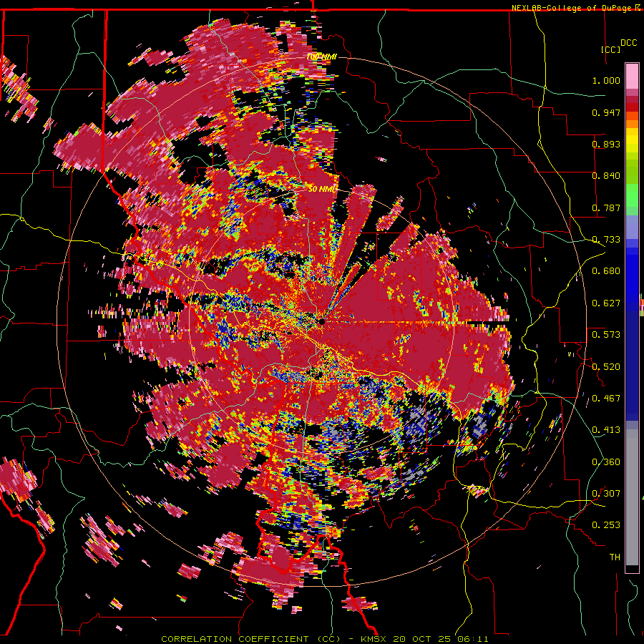
Task: Select the 0.307 legend value
Action: 606,494
